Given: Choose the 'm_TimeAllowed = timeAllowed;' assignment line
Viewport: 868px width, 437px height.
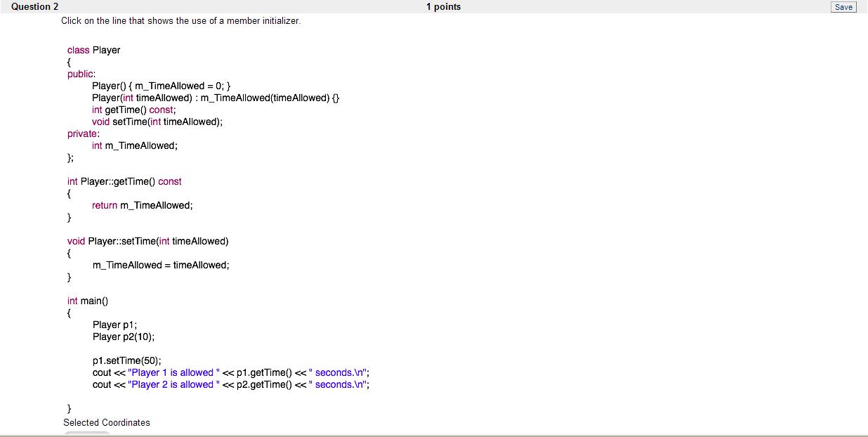Looking at the screenshot, I should pos(161,265).
